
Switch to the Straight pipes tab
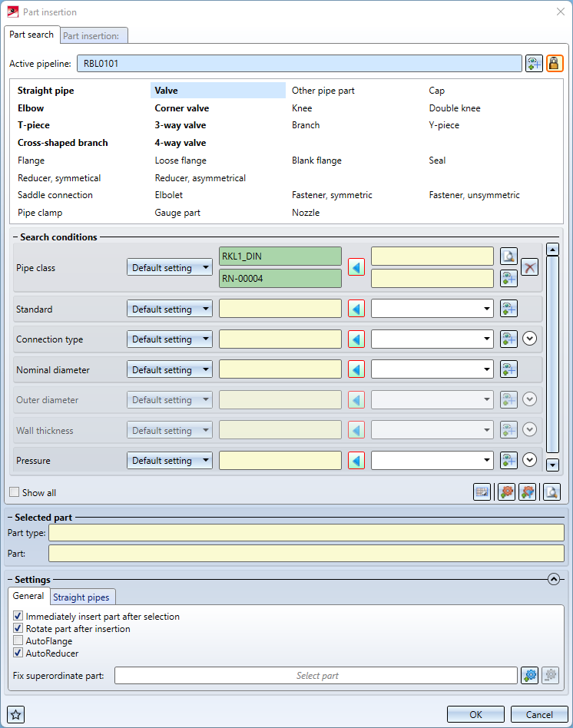coord(81,597)
